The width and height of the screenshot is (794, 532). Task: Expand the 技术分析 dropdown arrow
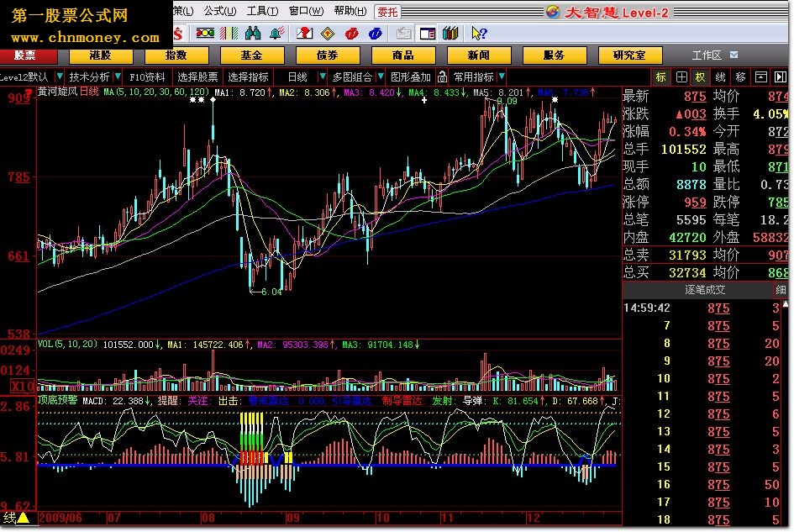(x=118, y=76)
